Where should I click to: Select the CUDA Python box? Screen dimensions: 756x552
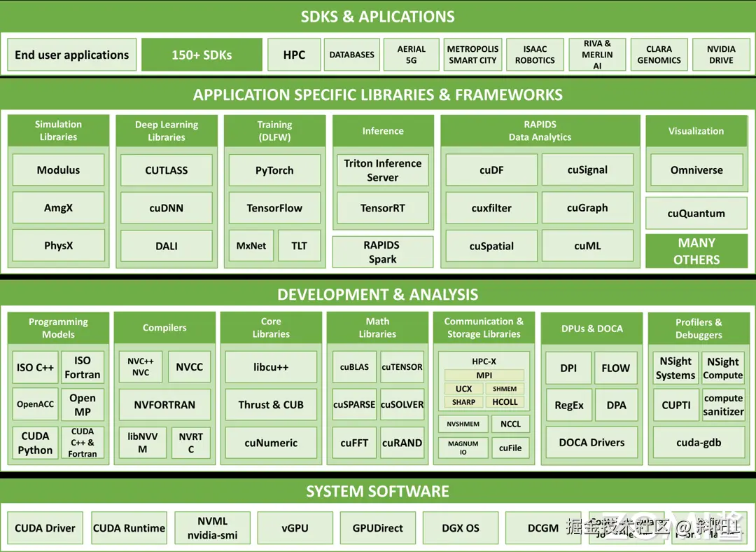coord(35,443)
